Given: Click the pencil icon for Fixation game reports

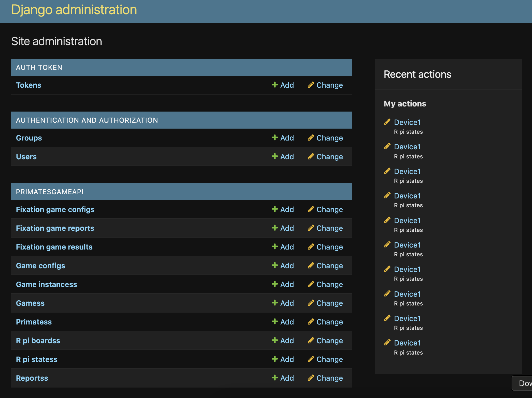Looking at the screenshot, I should [x=311, y=228].
